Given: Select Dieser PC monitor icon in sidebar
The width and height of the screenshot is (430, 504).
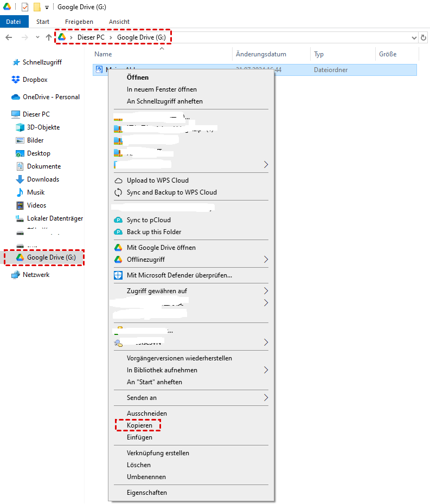Looking at the screenshot, I should click(15, 114).
